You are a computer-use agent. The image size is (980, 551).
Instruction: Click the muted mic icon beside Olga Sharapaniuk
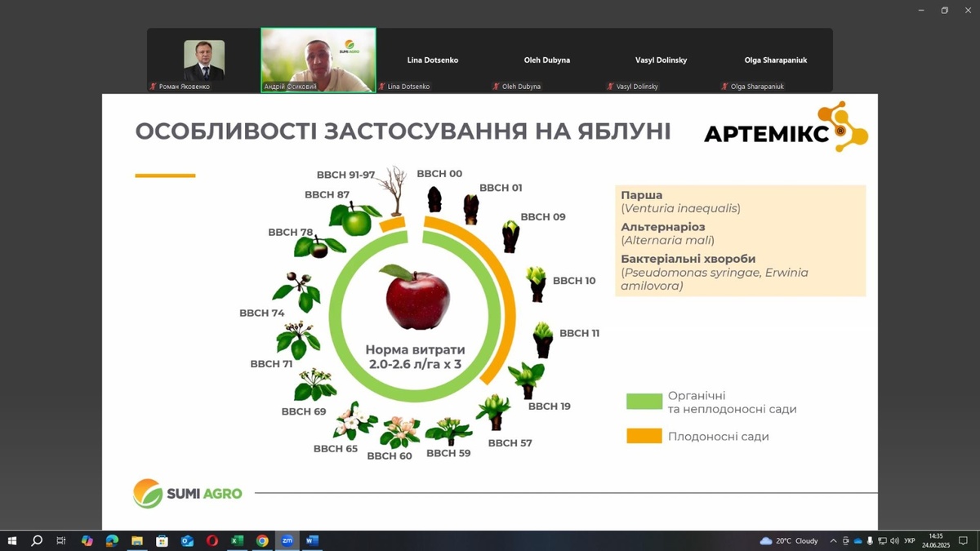coord(725,87)
